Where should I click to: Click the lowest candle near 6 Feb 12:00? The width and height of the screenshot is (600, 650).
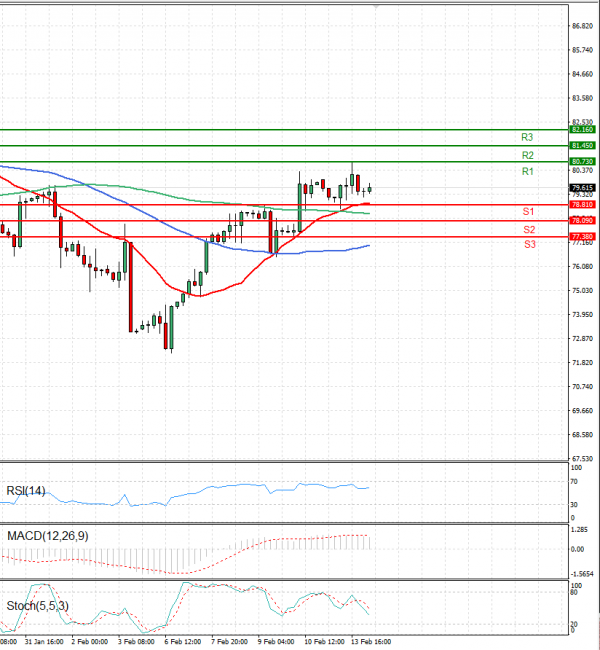click(x=171, y=329)
